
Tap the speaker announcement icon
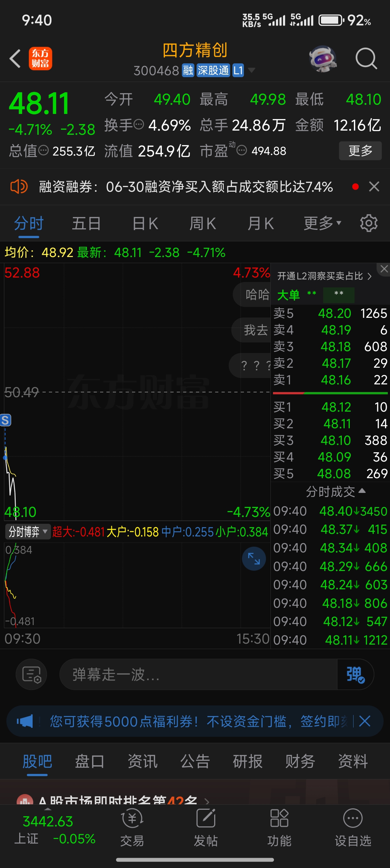click(19, 186)
